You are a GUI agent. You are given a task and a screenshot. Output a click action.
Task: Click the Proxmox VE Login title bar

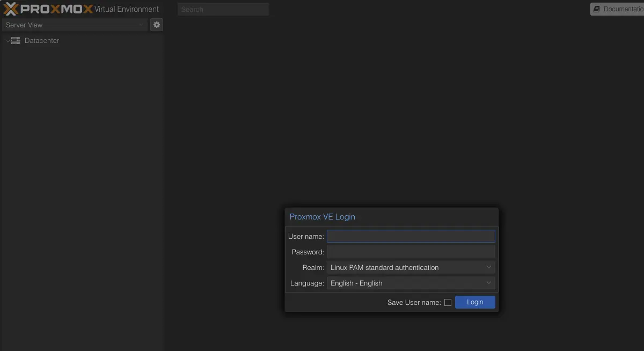click(x=392, y=217)
